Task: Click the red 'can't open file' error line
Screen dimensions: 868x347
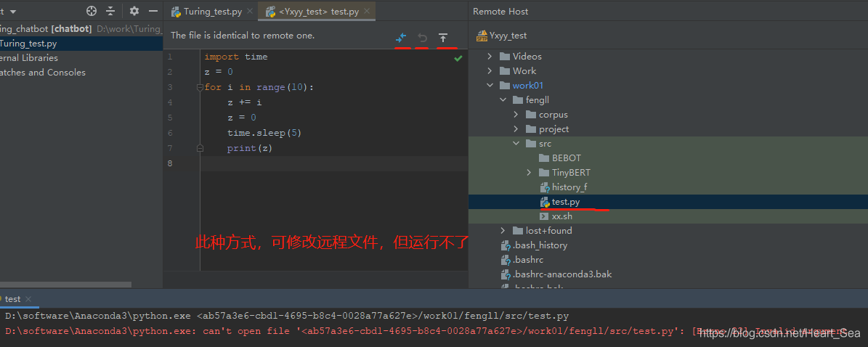Action: (x=426, y=331)
